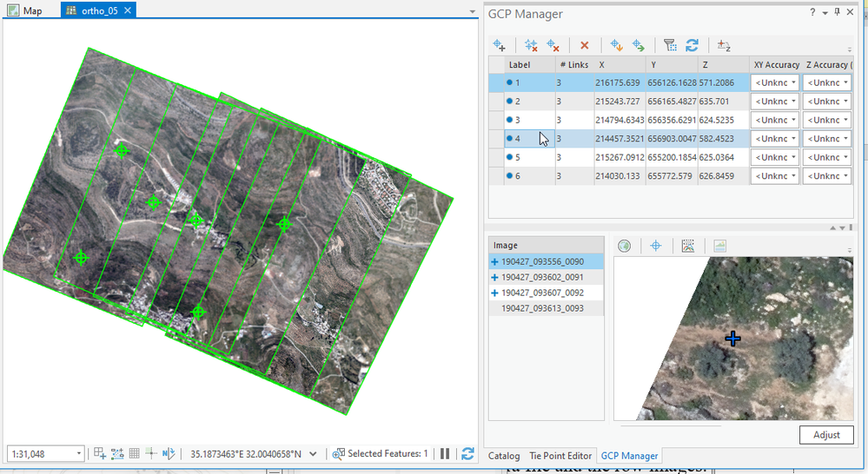Click the export GCPs icon with green arrow
Screen dimensions: 868x474
point(639,45)
